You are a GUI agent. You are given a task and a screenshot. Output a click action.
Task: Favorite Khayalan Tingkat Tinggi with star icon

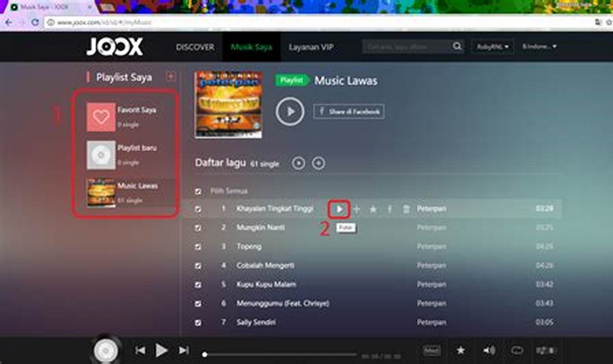pos(373,209)
